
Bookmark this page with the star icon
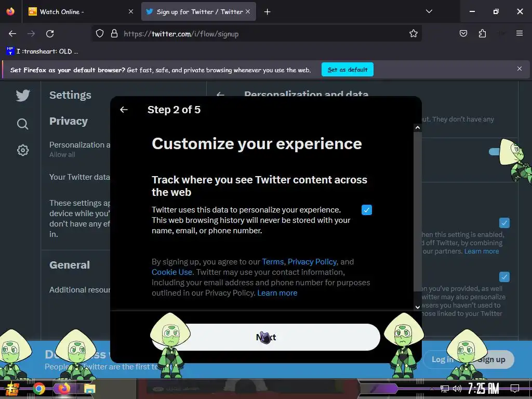point(413,34)
